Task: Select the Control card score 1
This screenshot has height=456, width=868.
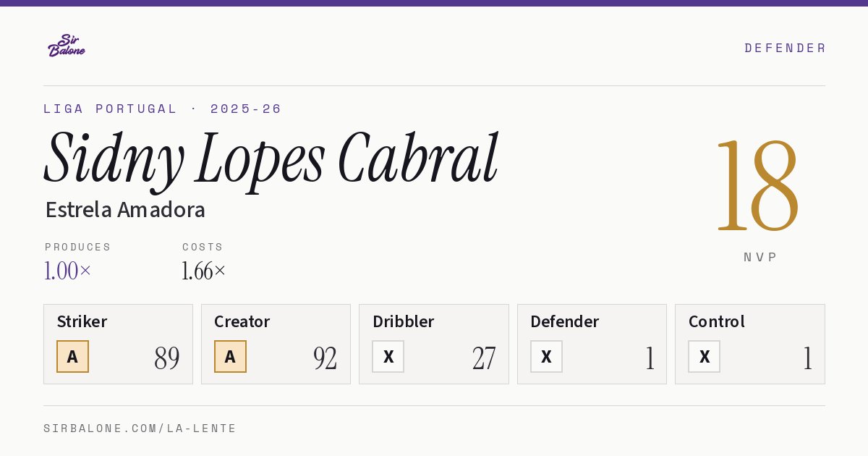Action: (x=807, y=358)
